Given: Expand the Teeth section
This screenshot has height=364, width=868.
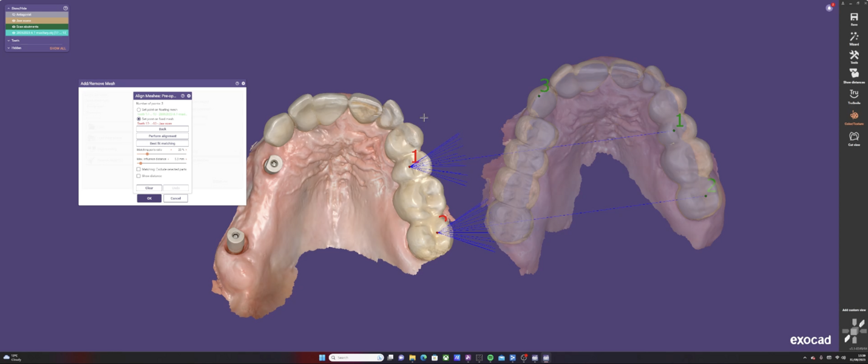Looking at the screenshot, I should click(8, 41).
